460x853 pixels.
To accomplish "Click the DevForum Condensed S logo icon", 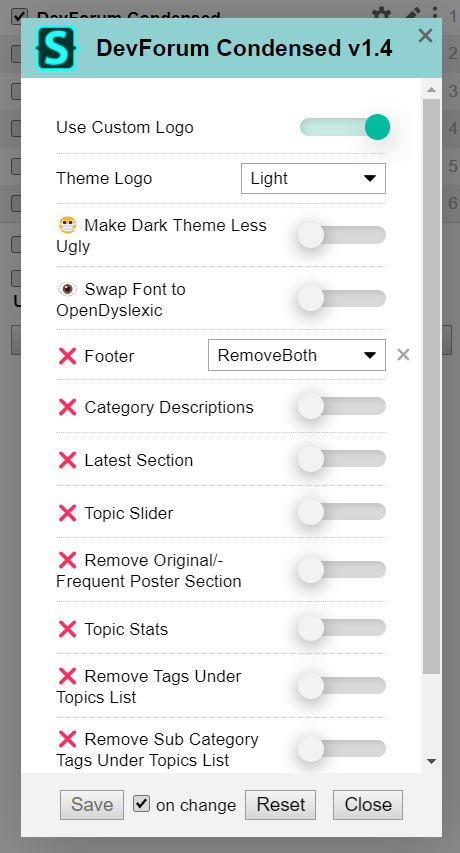I will 55,48.
